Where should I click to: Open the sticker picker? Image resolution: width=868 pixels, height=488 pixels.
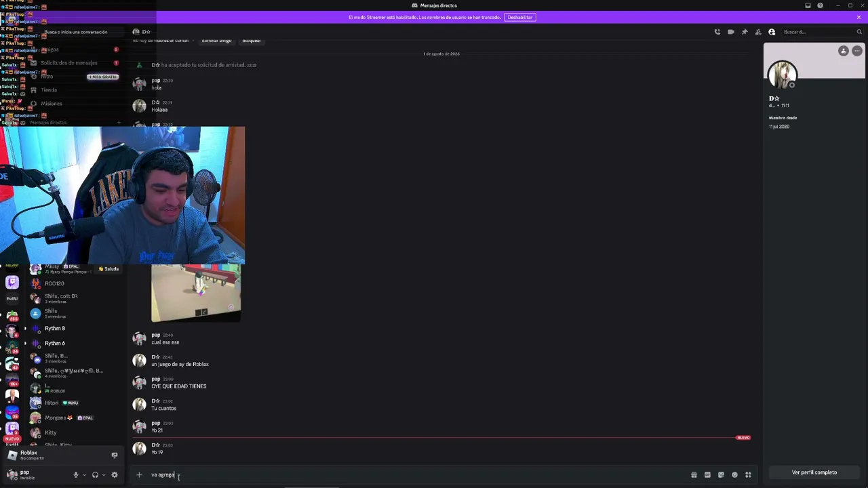click(721, 475)
